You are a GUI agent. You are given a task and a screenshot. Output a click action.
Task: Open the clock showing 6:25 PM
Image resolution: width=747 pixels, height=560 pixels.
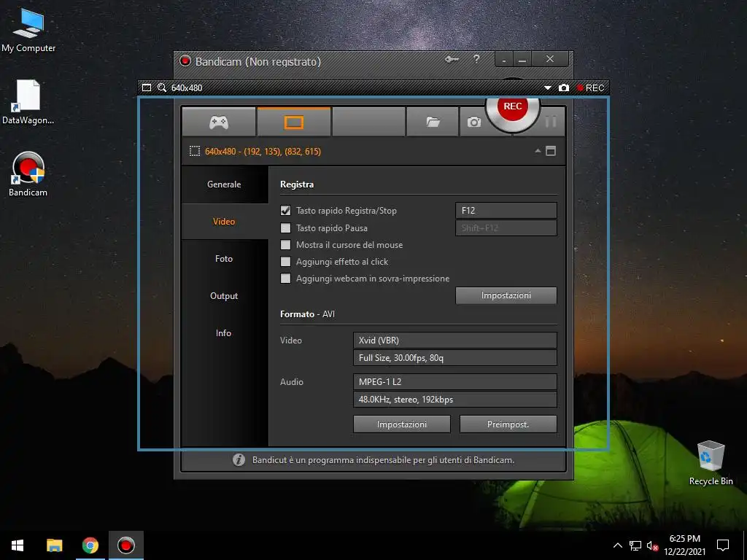[684, 545]
